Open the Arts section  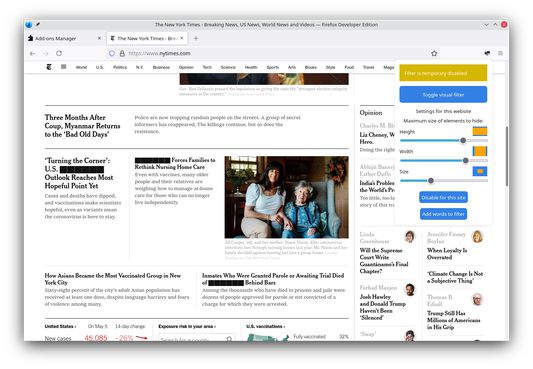pyautogui.click(x=292, y=67)
